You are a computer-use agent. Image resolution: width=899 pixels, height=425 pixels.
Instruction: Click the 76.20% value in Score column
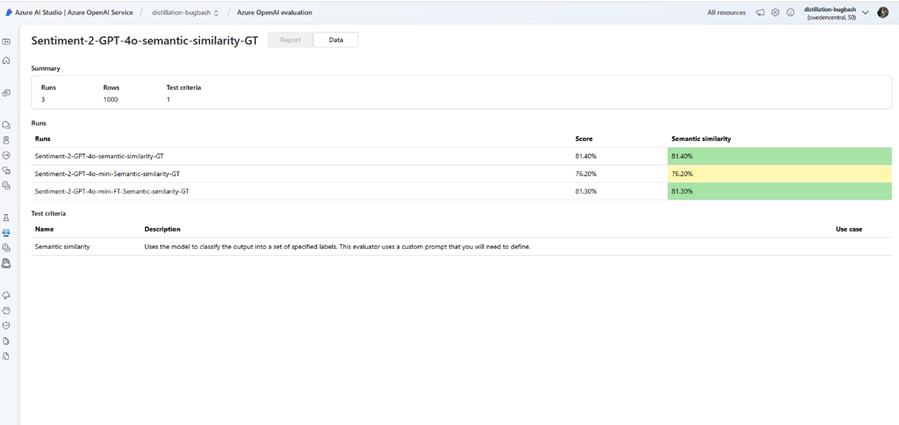pos(585,174)
